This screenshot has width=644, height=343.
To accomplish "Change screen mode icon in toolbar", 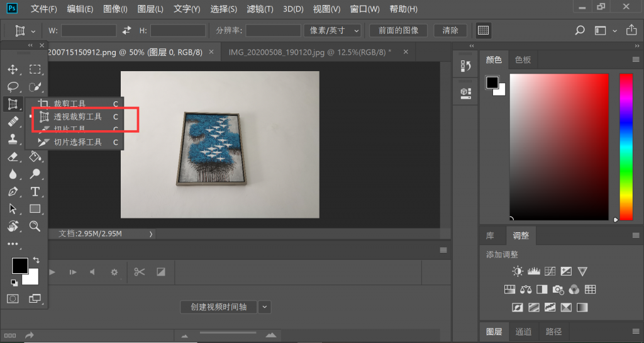I will pos(35,299).
